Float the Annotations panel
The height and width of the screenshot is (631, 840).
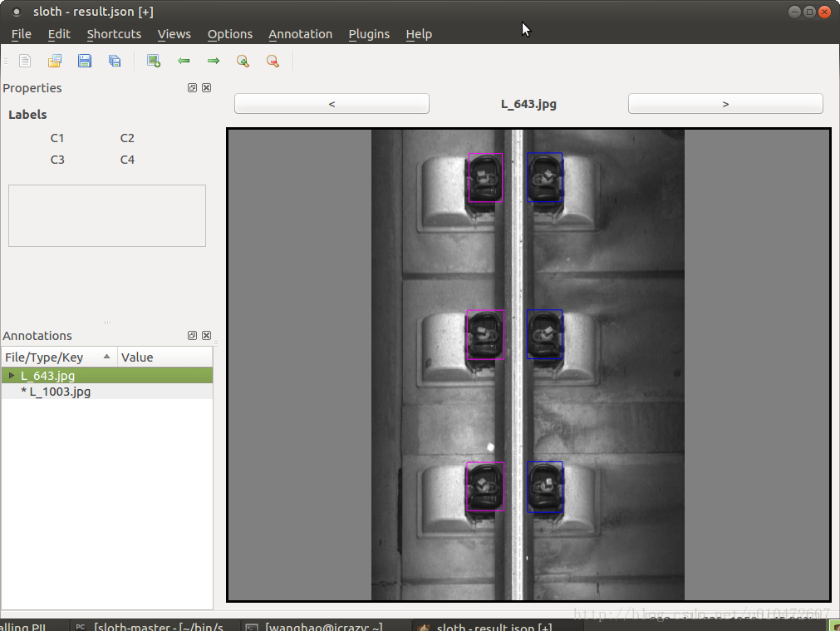pos(192,336)
